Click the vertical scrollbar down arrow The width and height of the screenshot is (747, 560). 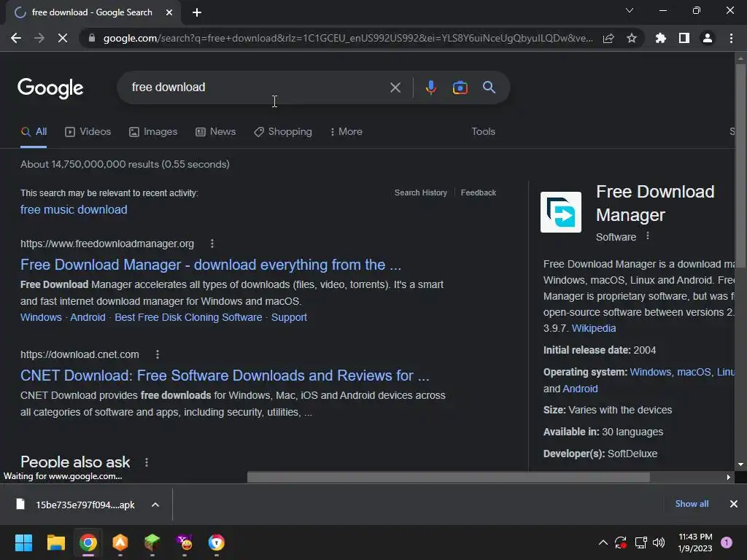click(x=740, y=464)
